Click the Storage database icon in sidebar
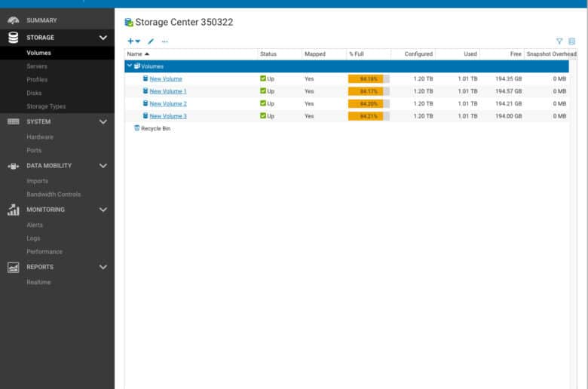 tap(13, 38)
